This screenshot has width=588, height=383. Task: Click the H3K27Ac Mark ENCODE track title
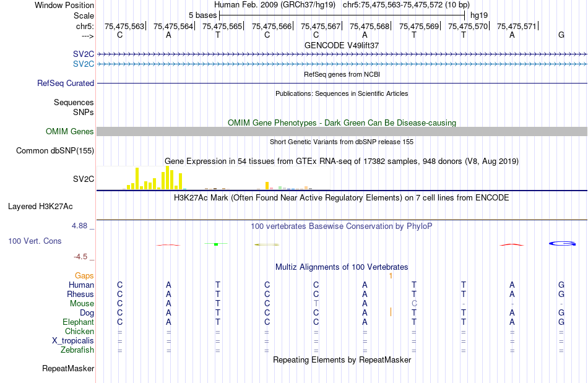tap(342, 197)
